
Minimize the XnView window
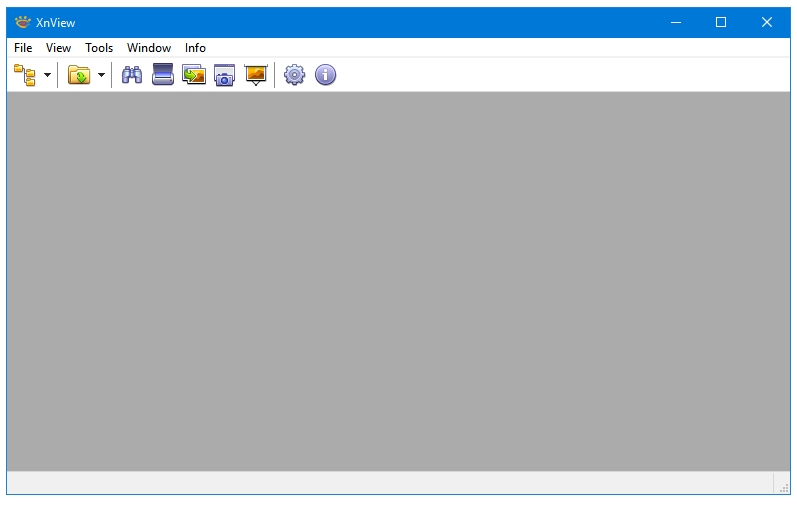(x=676, y=22)
